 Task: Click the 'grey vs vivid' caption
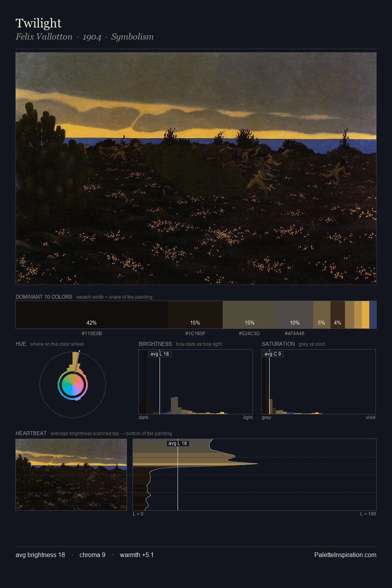coord(312,344)
